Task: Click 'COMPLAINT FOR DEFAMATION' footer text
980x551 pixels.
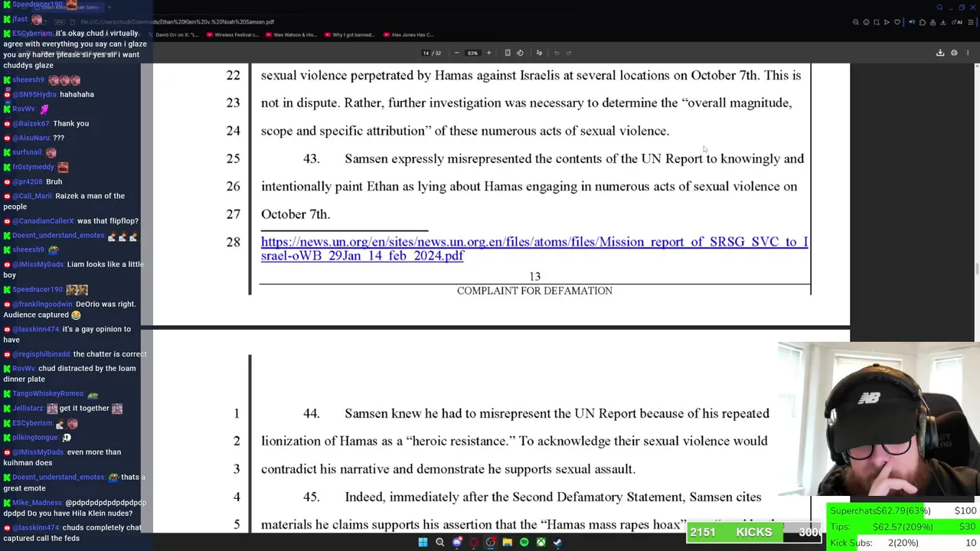Action: 534,291
